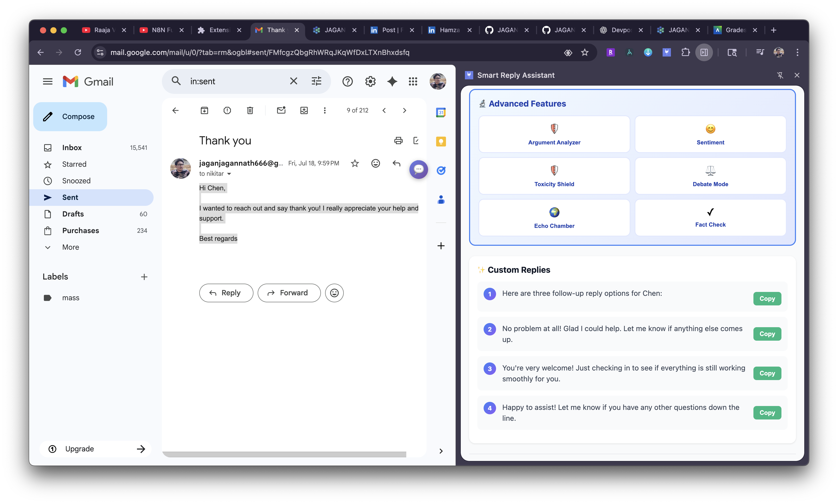
Task: Expand the More section in sidebar
Action: [70, 247]
